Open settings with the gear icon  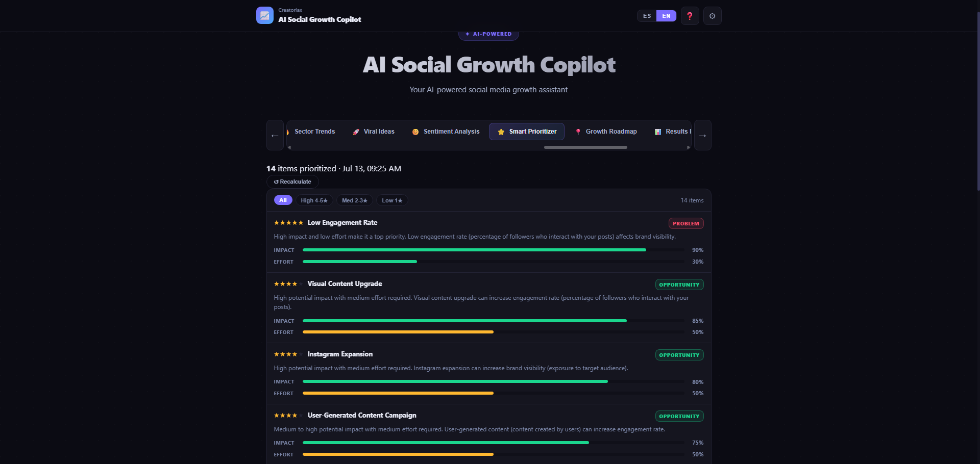(712, 16)
